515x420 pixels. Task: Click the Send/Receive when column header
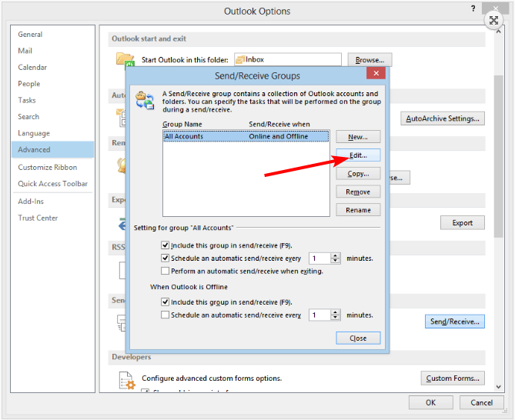click(279, 124)
